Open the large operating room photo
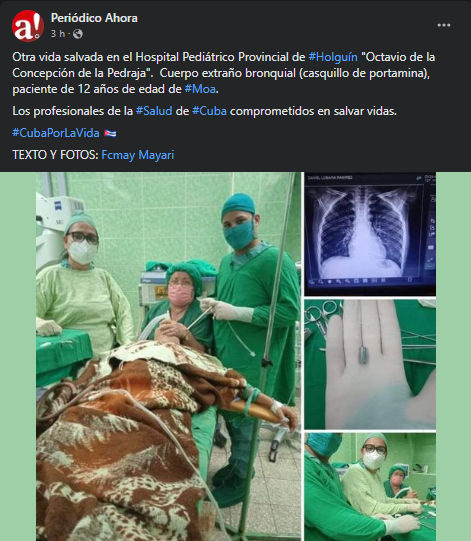 click(169, 356)
